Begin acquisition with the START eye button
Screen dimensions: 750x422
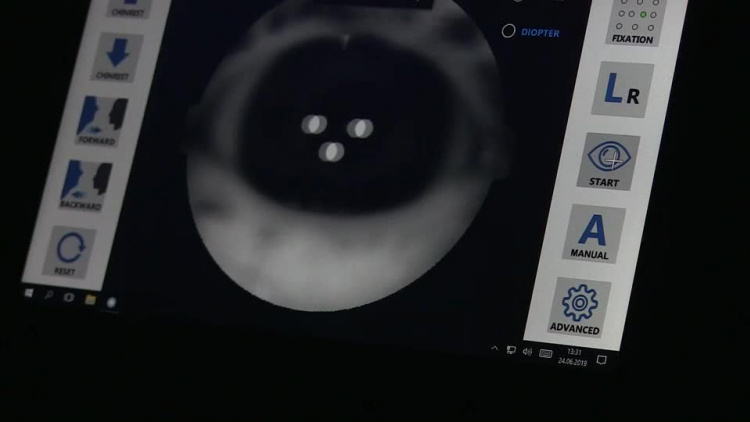point(608,161)
